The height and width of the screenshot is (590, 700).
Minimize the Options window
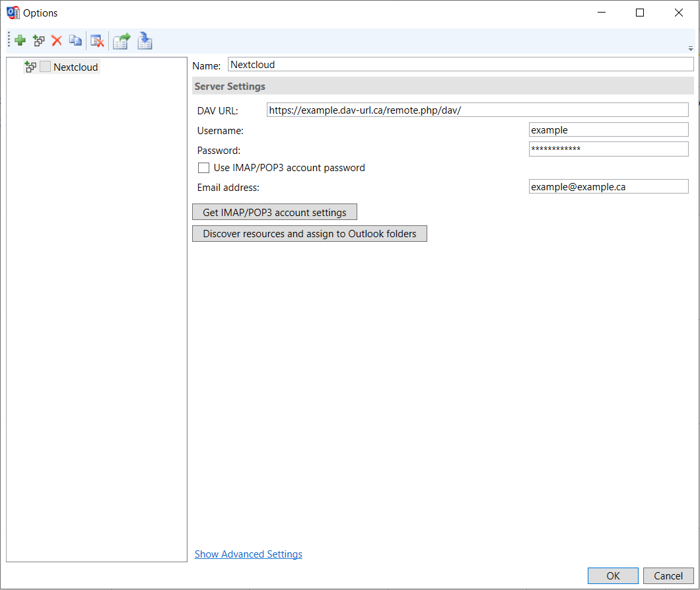pos(602,13)
